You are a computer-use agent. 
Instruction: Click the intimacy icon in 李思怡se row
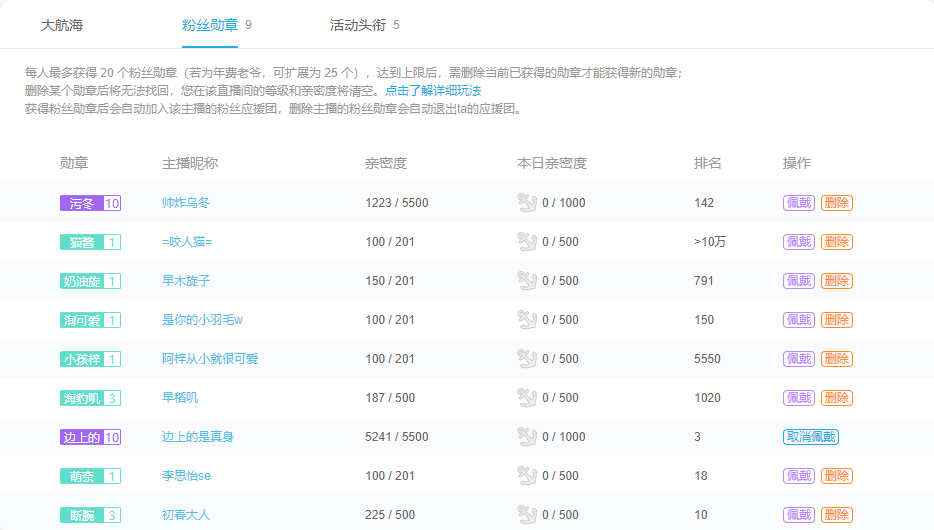tap(527, 476)
